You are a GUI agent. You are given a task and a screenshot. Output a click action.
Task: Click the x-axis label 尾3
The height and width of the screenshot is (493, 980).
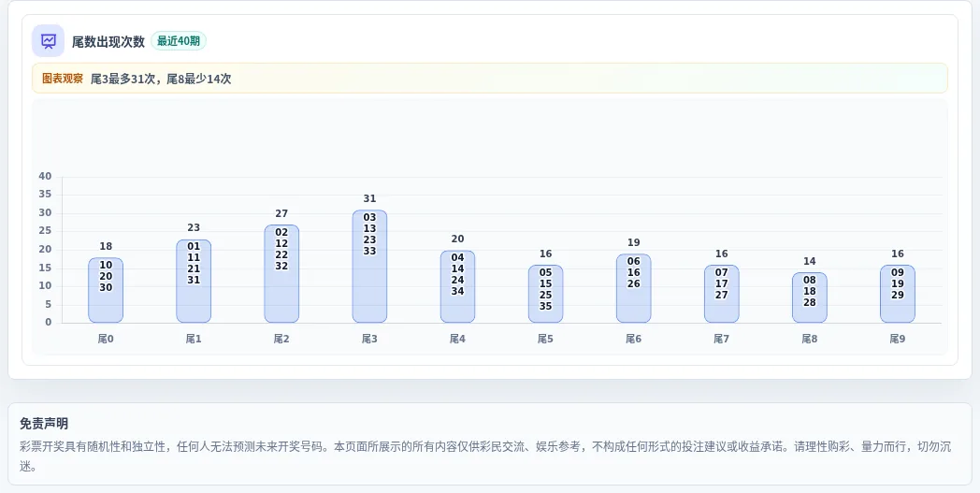(x=370, y=339)
